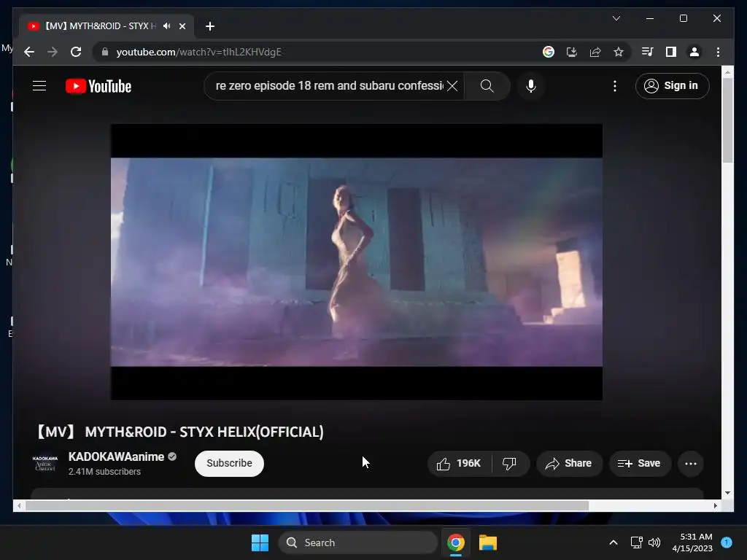Click the horizontal scroll right arrow
The image size is (747, 560).
[715, 506]
